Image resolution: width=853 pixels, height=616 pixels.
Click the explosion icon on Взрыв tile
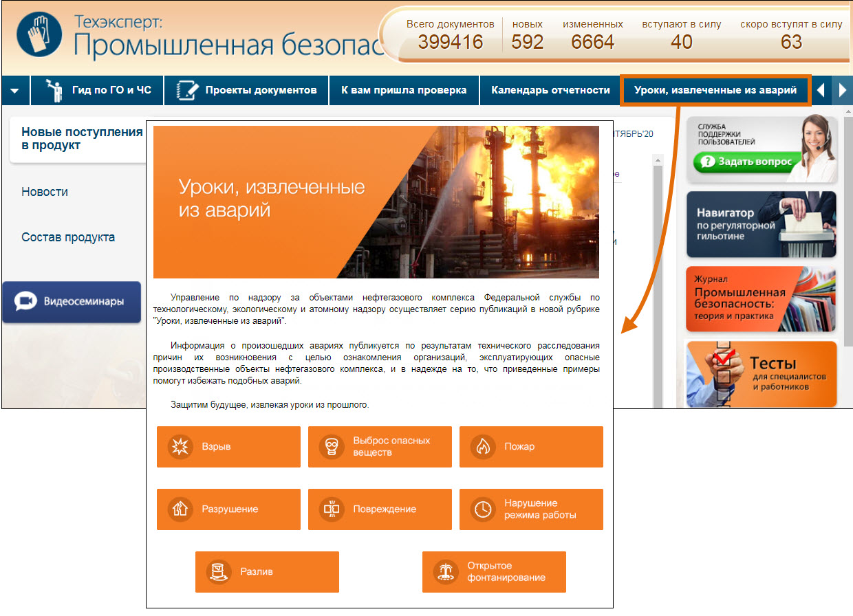180,447
